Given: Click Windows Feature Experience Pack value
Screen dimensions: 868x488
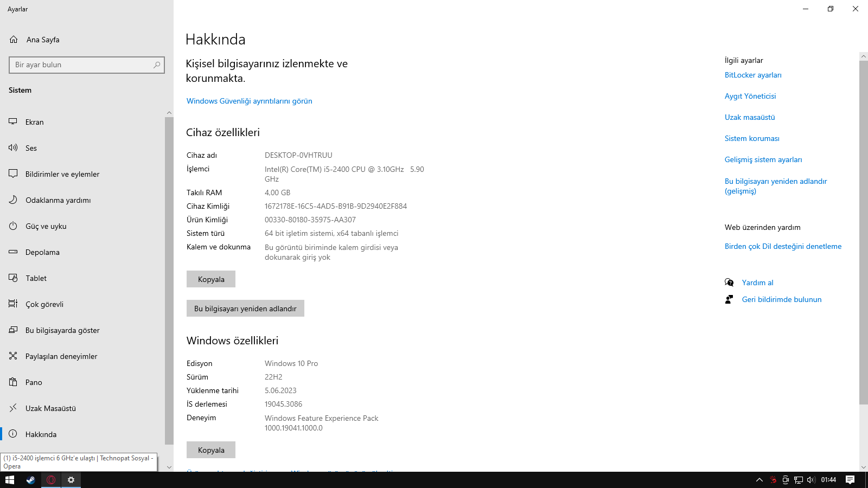Looking at the screenshot, I should tap(322, 423).
